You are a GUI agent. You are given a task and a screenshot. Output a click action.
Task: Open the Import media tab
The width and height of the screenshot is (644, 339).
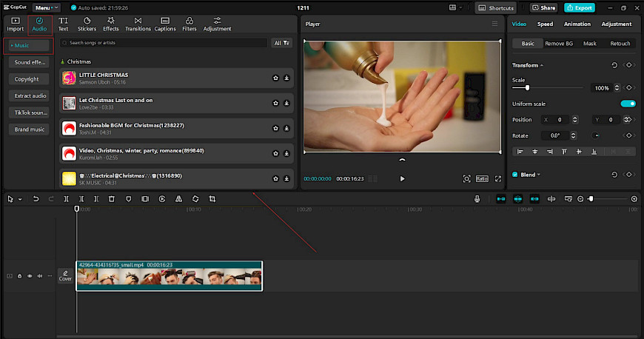click(16, 24)
